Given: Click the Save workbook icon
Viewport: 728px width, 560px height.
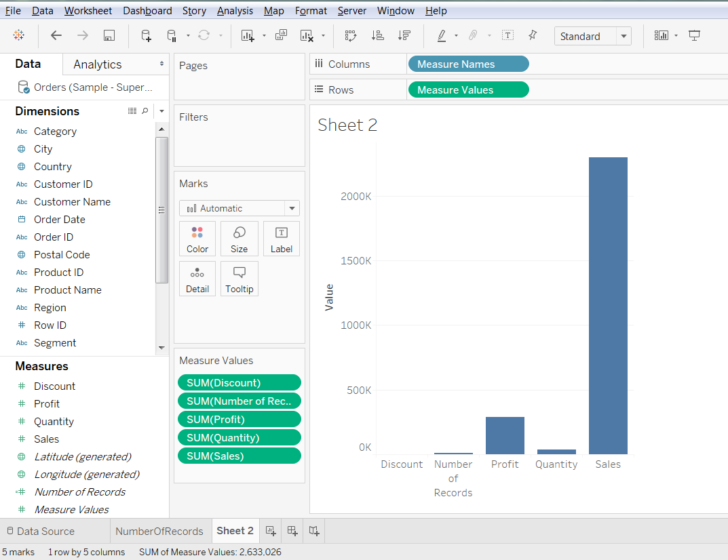Looking at the screenshot, I should 109,36.
